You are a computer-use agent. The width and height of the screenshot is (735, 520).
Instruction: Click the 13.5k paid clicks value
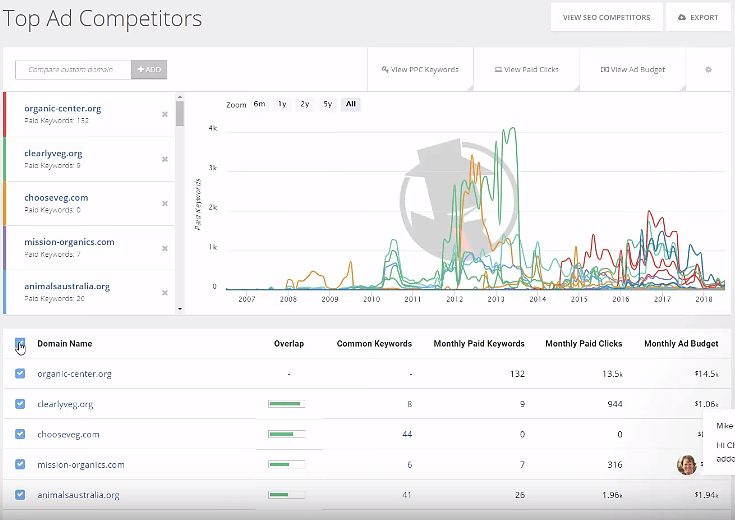pyautogui.click(x=612, y=374)
